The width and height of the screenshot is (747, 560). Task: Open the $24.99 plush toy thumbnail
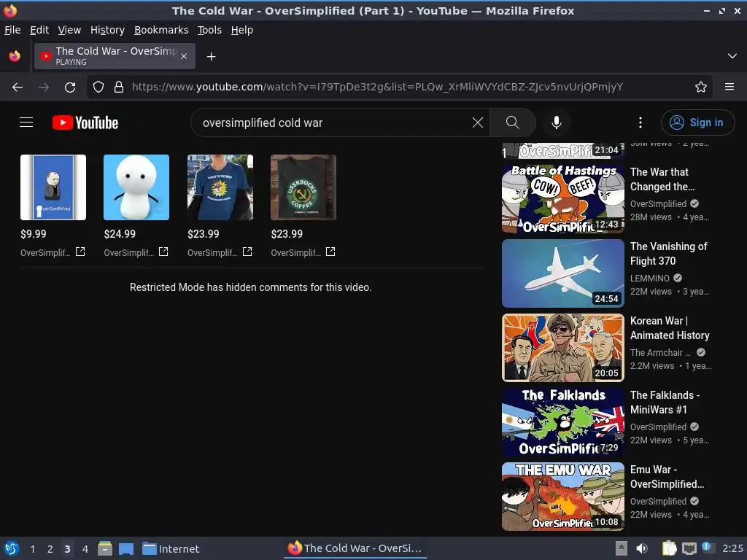[136, 187]
